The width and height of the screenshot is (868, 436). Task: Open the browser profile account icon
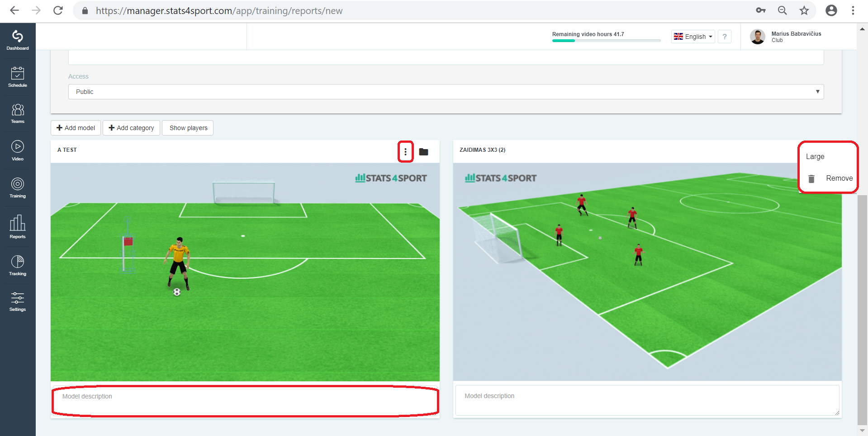point(831,10)
